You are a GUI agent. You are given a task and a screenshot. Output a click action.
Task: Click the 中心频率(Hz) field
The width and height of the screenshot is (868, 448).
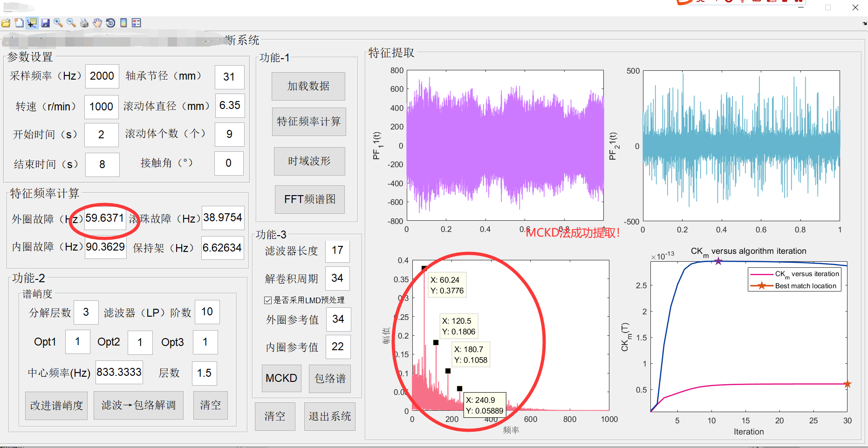[119, 373]
